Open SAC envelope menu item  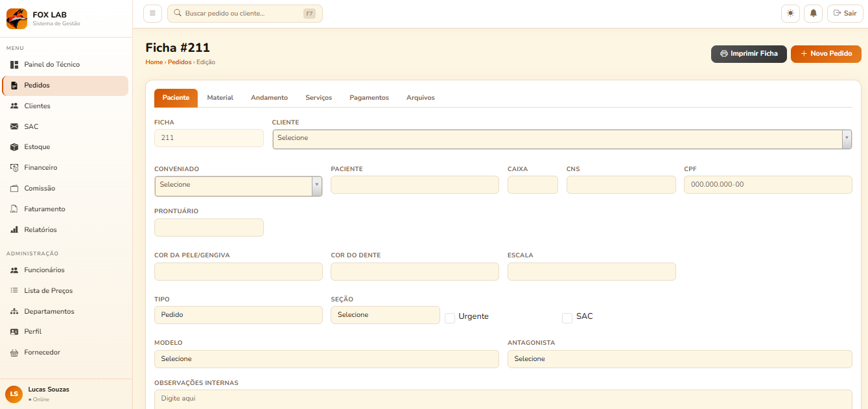(x=31, y=126)
